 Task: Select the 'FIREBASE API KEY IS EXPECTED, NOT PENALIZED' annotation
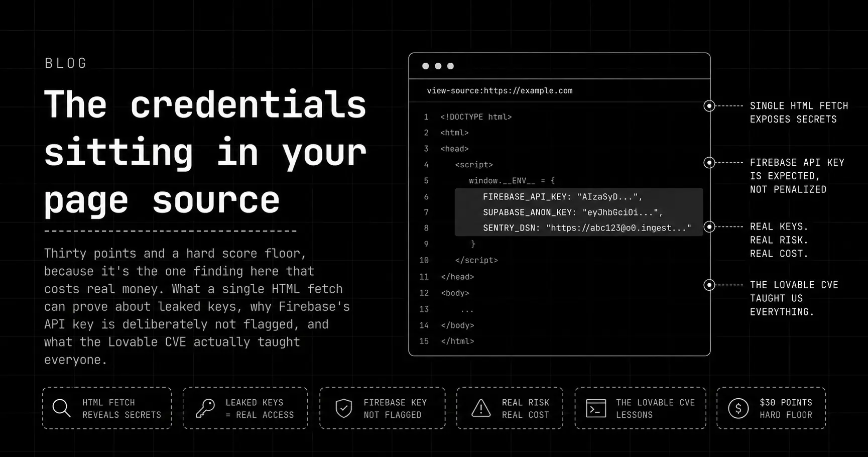click(797, 176)
